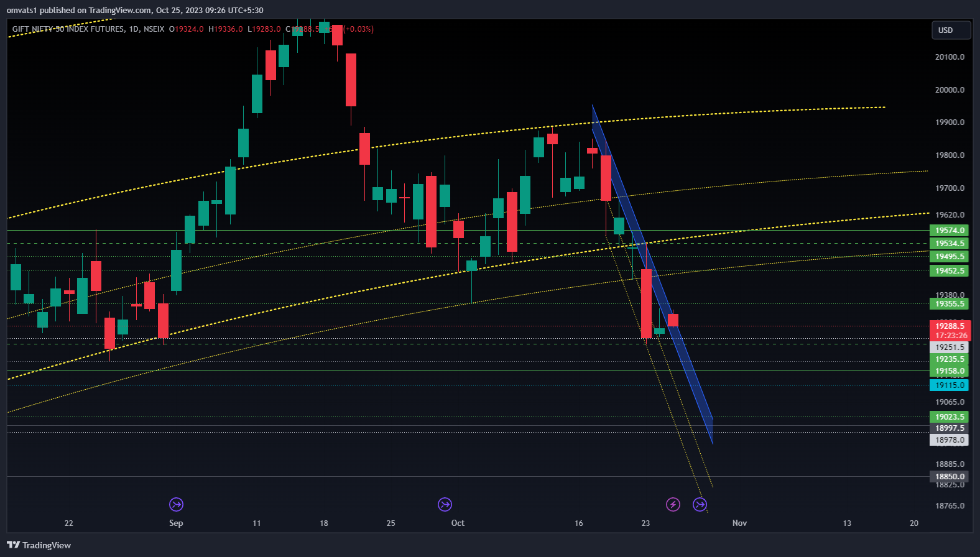Select the white 19251.5 price label

pyautogui.click(x=949, y=348)
